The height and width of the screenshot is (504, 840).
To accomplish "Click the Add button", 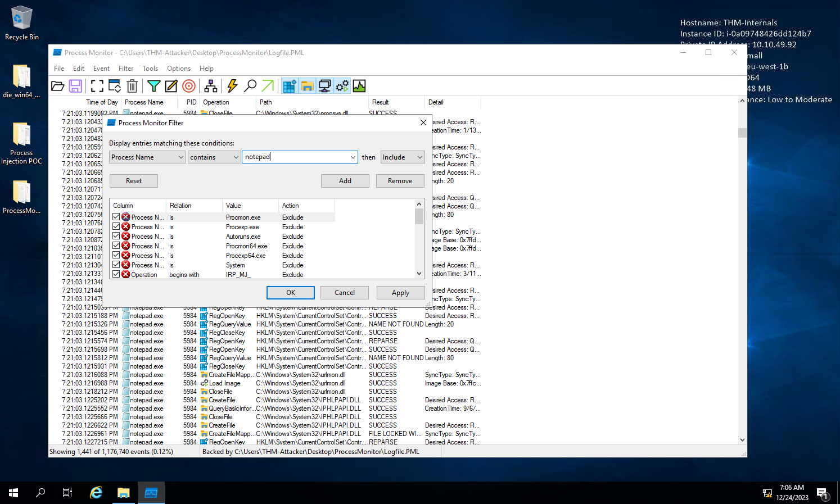I will (x=345, y=181).
